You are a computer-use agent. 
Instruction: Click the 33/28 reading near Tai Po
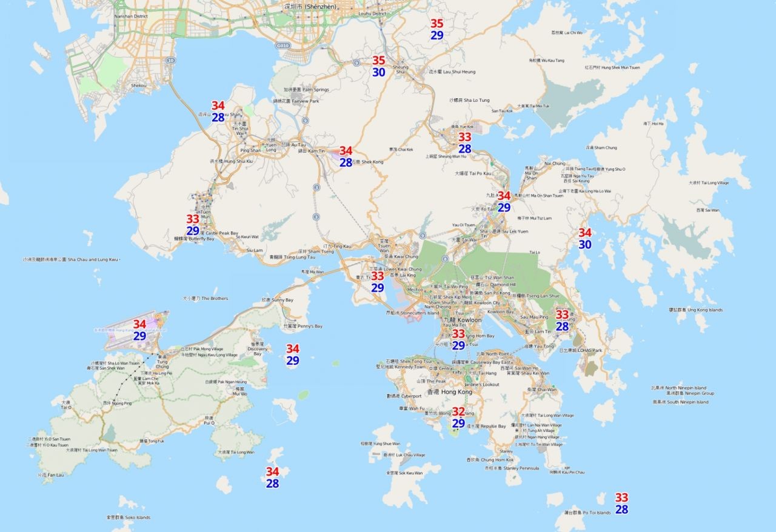[464, 143]
